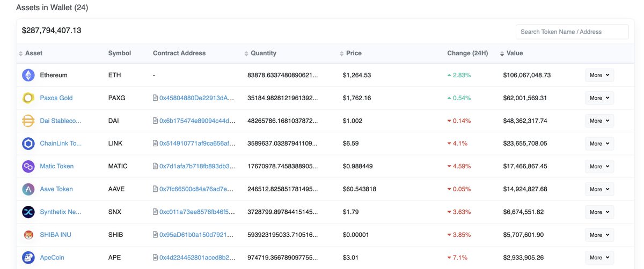Image resolution: width=644 pixels, height=269 pixels.
Task: Click contract file icon in APE row
Action: (x=156, y=257)
